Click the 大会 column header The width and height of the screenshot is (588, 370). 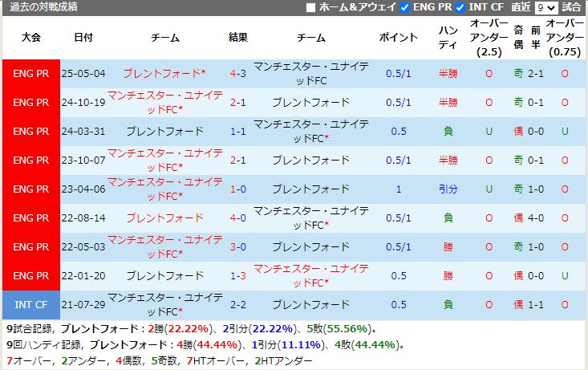pos(31,38)
